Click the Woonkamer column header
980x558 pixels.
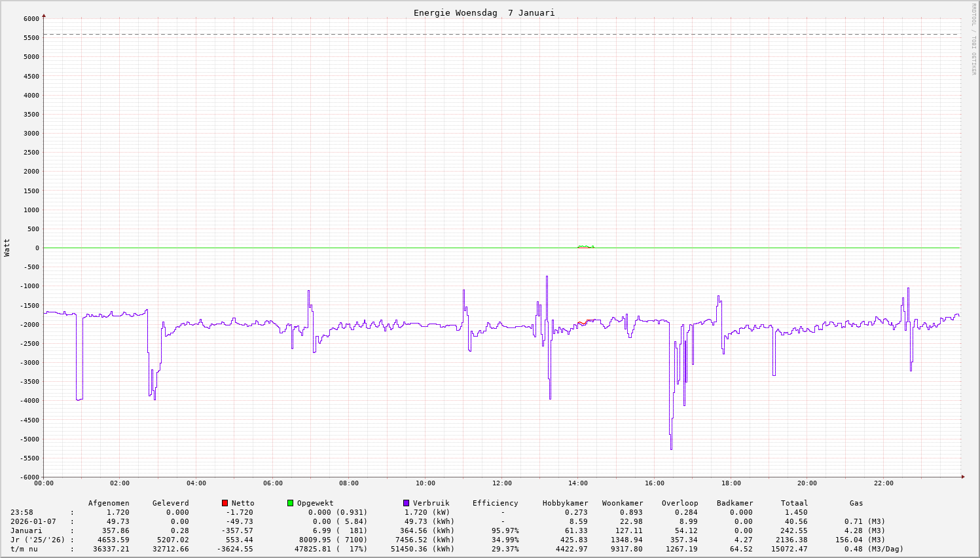(x=623, y=504)
